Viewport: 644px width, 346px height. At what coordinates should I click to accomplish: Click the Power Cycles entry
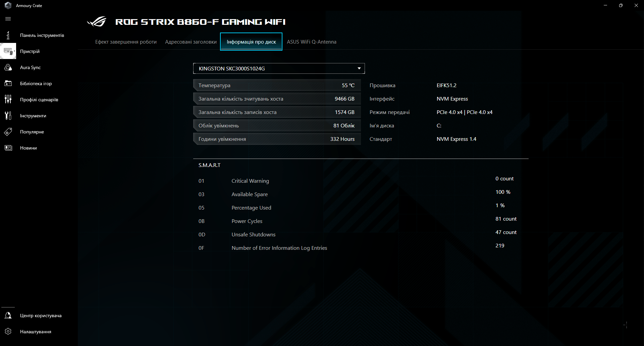(247, 221)
